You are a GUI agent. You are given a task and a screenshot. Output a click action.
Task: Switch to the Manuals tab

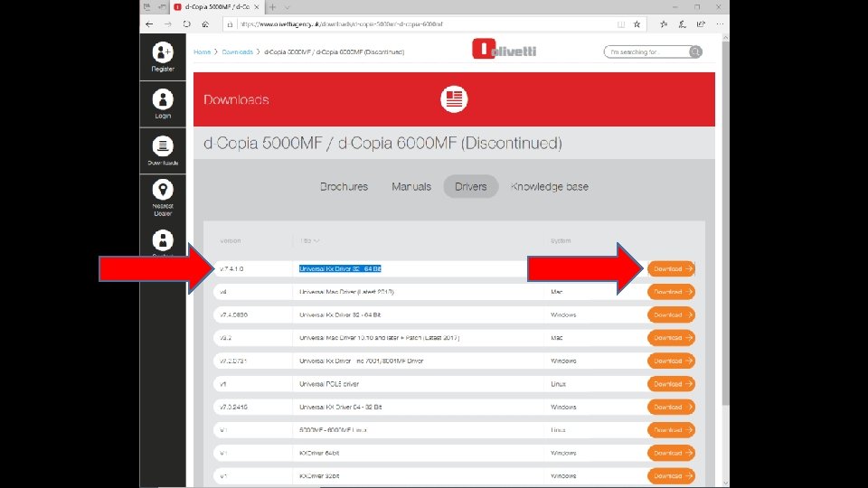pyautogui.click(x=411, y=186)
